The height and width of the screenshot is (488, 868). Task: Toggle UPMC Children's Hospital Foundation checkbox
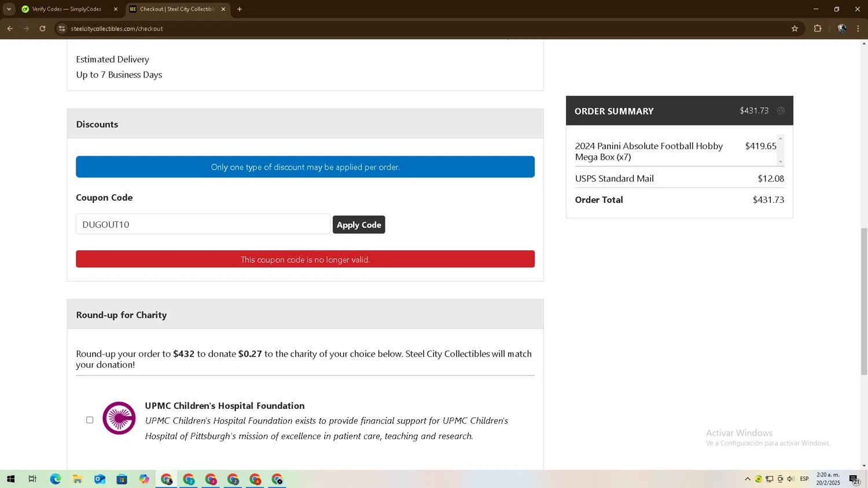click(x=90, y=420)
